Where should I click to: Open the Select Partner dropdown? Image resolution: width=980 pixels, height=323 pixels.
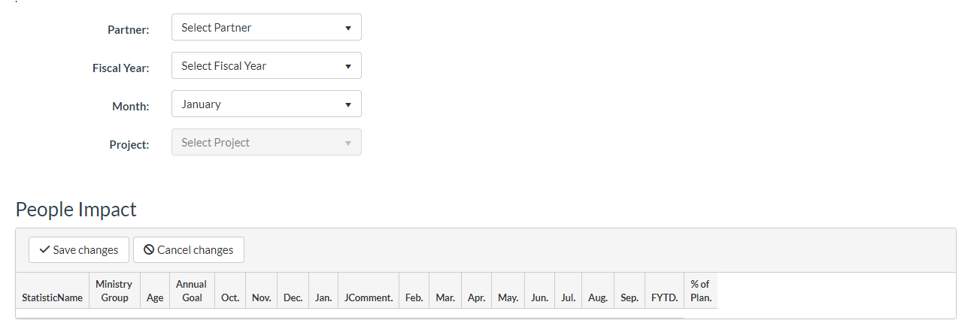266,28
